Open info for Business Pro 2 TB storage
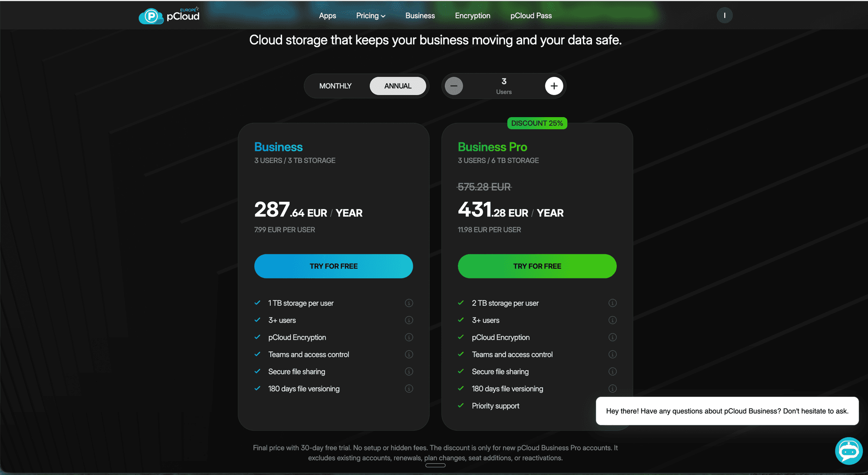Image resolution: width=868 pixels, height=475 pixels. pos(613,303)
